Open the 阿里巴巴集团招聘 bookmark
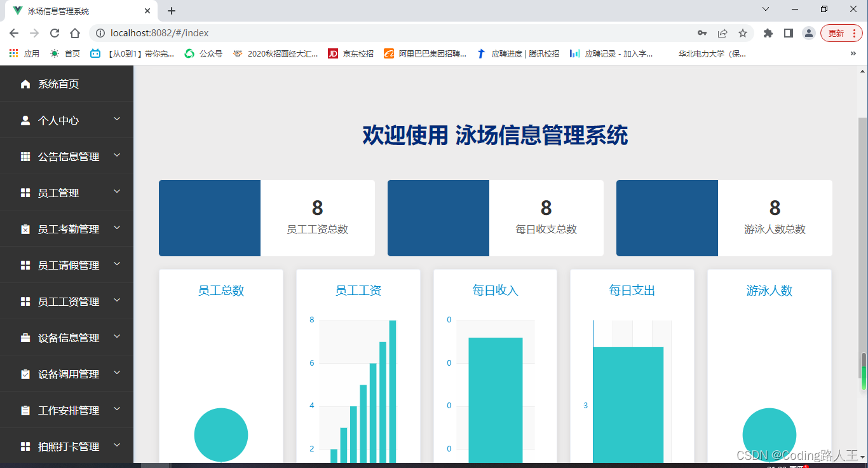 (x=425, y=53)
